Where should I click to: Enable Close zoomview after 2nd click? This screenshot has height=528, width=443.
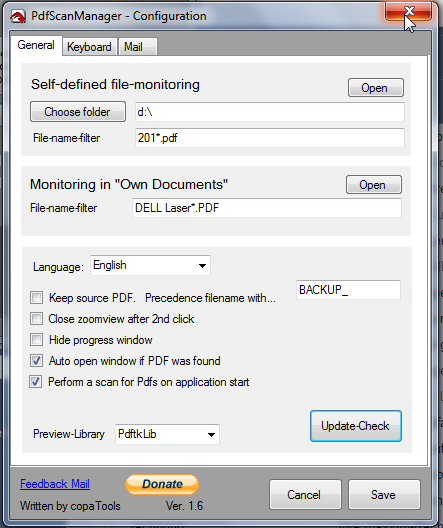[36, 319]
